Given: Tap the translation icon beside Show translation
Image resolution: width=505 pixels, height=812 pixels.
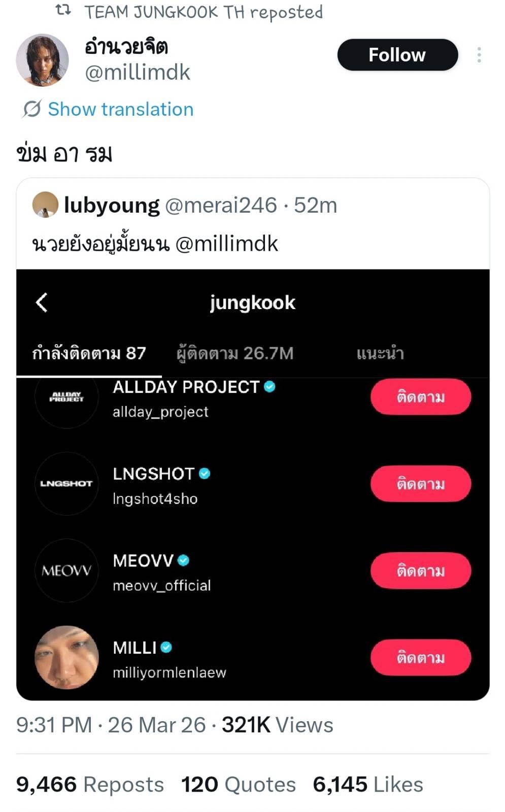Looking at the screenshot, I should pyautogui.click(x=32, y=109).
